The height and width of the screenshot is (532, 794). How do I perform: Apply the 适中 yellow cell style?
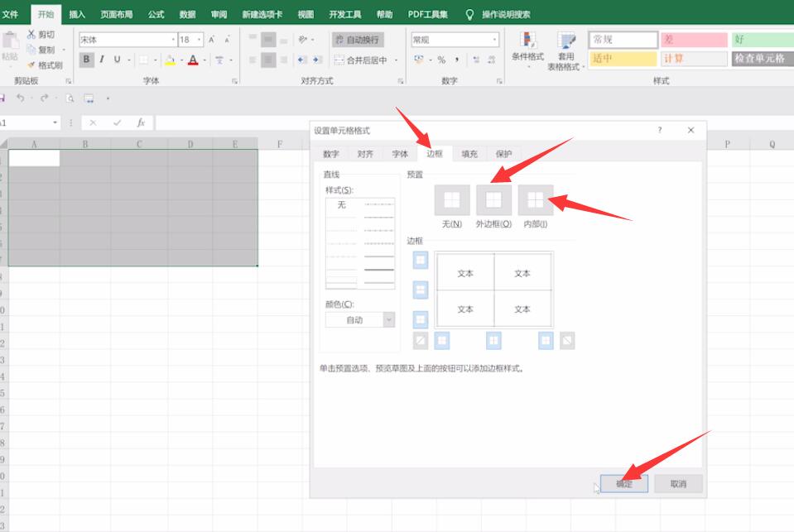(623, 59)
